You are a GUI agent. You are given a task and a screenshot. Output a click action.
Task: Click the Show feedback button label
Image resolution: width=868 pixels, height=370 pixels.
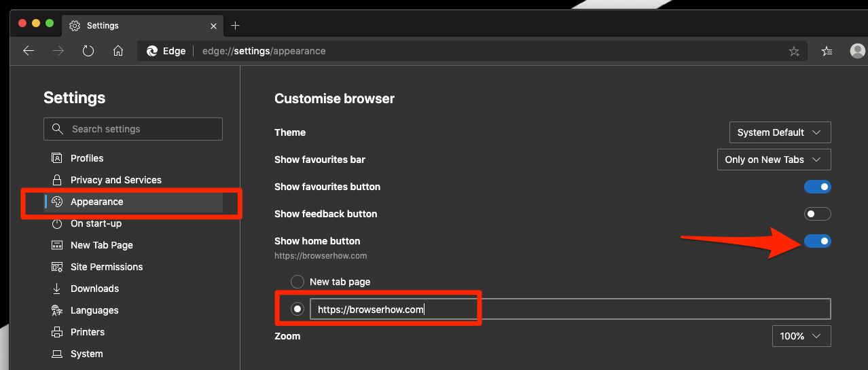(x=325, y=214)
